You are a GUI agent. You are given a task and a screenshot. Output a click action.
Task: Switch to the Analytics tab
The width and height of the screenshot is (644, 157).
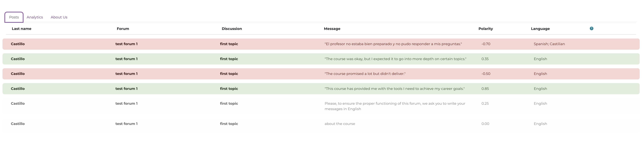coord(35,17)
